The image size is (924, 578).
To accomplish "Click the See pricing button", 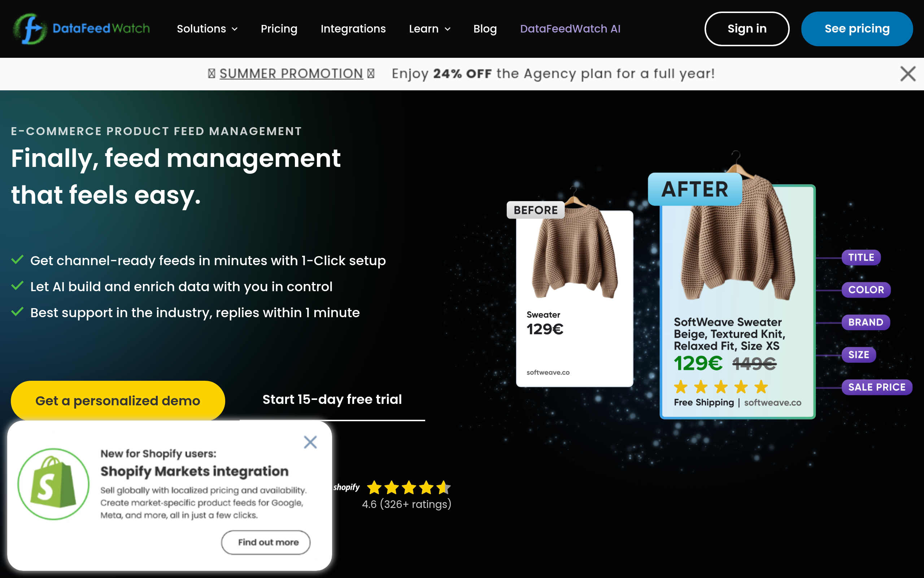I will [x=857, y=29].
